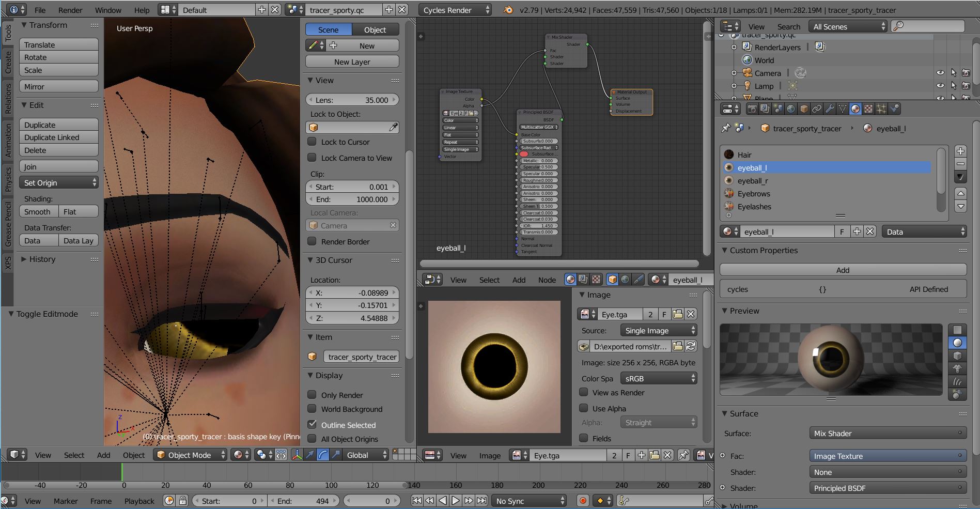Open the Texture properties tab (checker icon)
980x509 pixels.
868,109
